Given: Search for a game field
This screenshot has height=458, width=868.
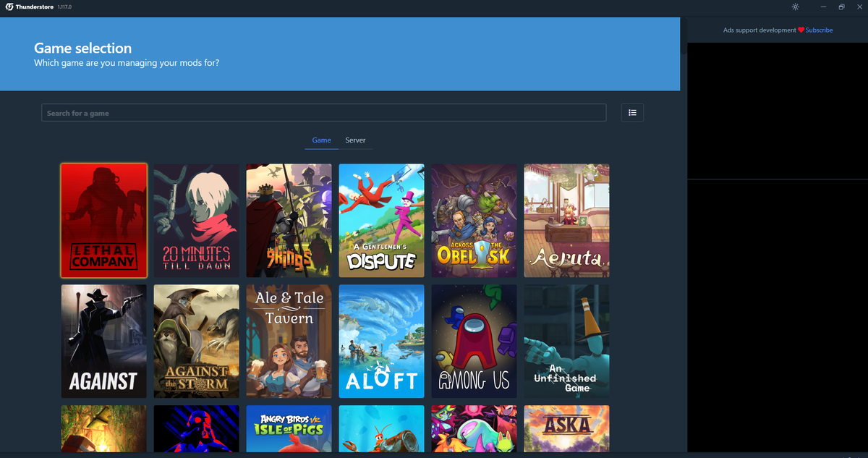Looking at the screenshot, I should [323, 113].
